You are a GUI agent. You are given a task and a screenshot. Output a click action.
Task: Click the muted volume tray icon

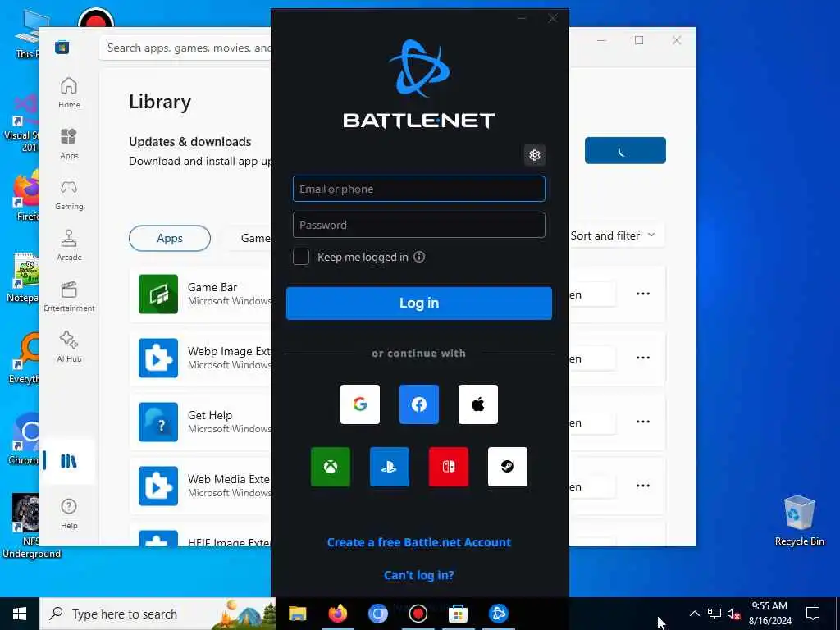pos(734,614)
